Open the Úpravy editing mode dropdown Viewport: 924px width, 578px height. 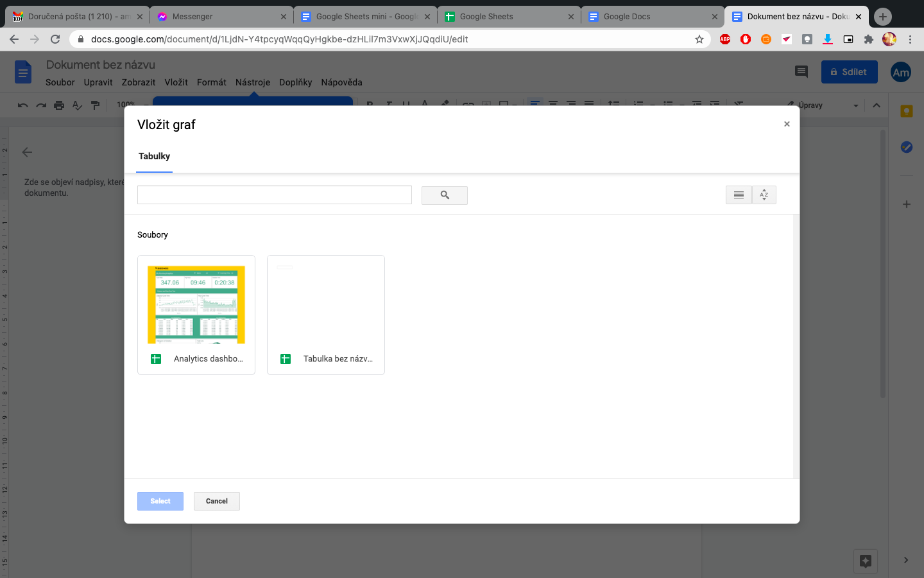(823, 105)
